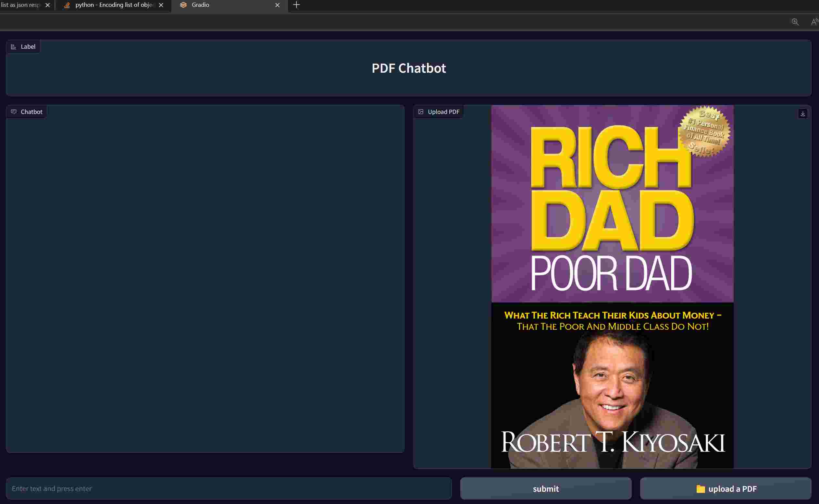Screen dimensions: 819x504
Task: Click the image icon beside Upload PDF
Action: (x=421, y=112)
